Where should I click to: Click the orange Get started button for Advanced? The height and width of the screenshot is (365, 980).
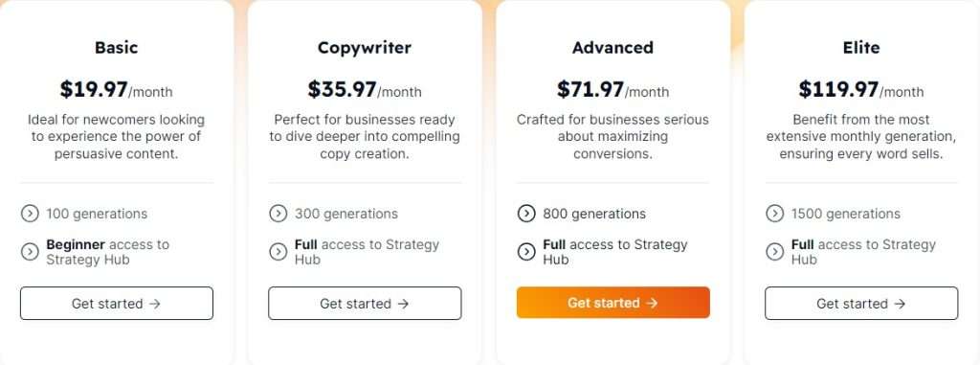tap(613, 303)
